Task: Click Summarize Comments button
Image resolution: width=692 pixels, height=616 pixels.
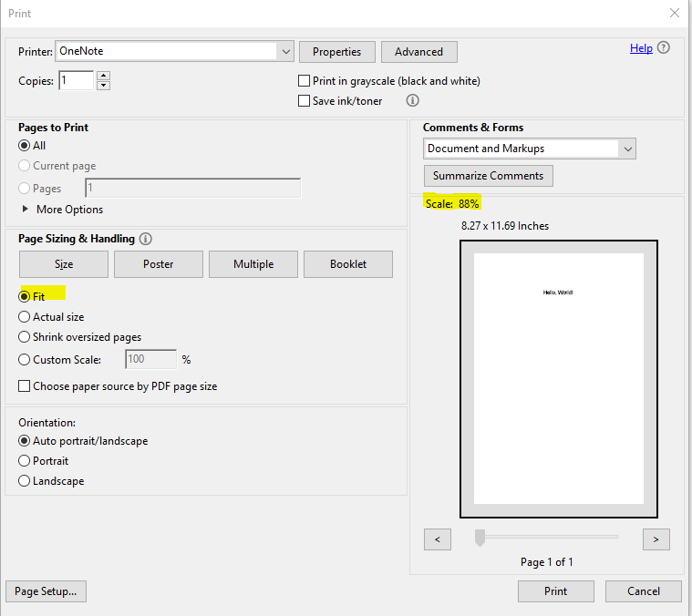Action: click(488, 176)
